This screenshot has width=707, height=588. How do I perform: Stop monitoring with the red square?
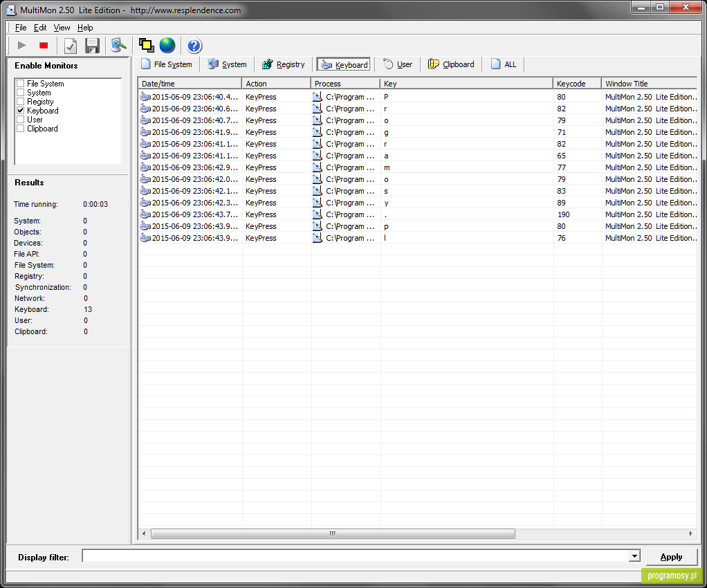point(44,46)
